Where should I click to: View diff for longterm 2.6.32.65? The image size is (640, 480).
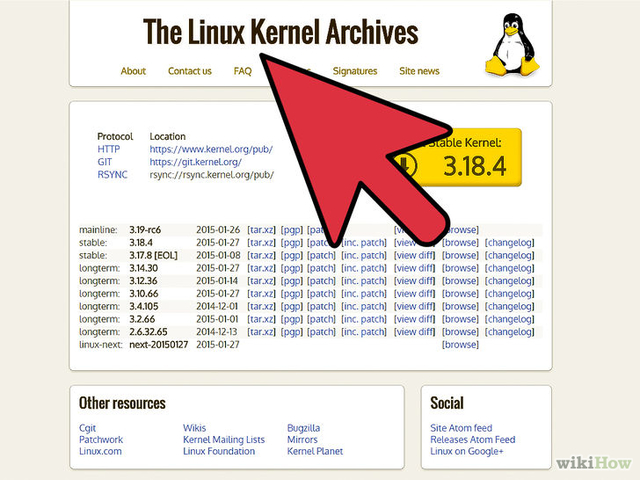point(414,332)
